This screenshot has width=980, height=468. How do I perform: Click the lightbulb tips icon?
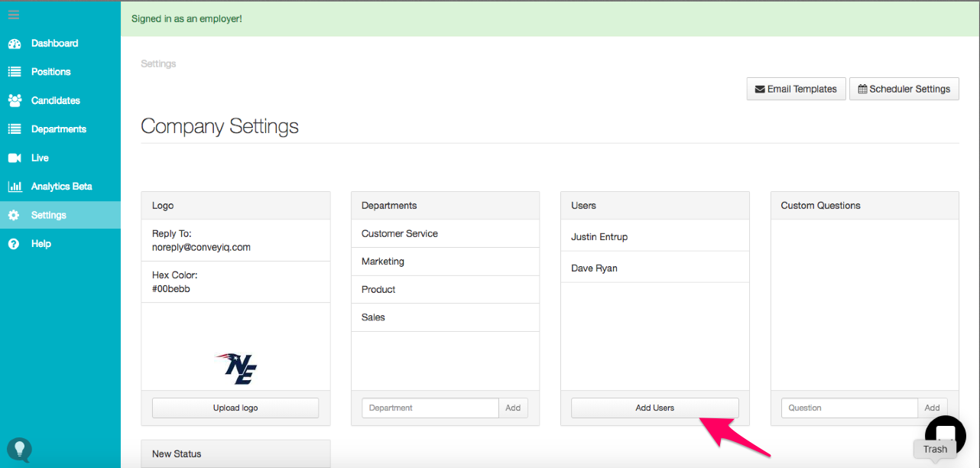coord(19,449)
